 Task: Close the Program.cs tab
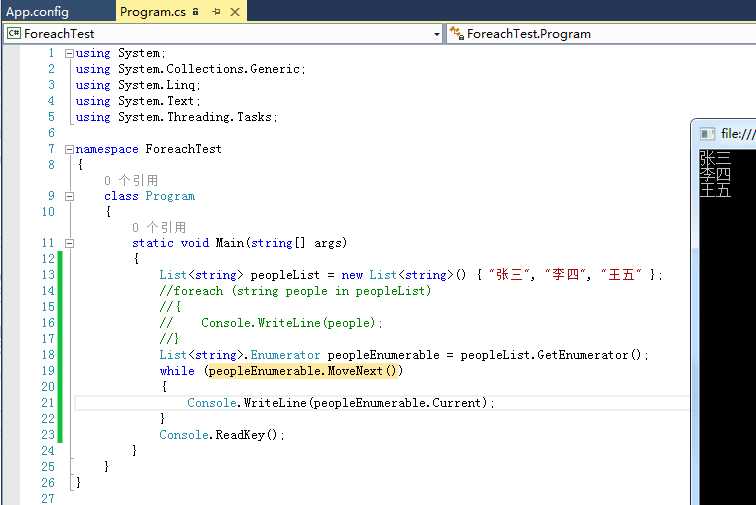(x=235, y=12)
